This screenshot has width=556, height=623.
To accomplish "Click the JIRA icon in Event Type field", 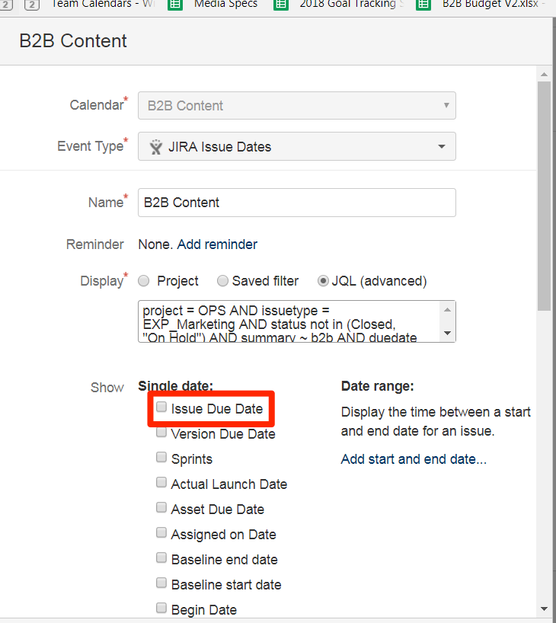I will click(x=156, y=147).
